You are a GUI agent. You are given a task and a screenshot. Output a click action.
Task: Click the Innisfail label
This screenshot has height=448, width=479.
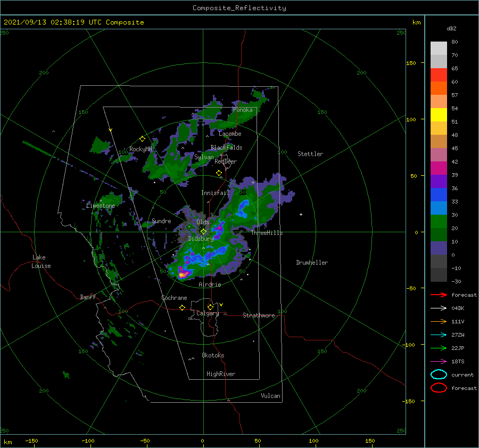[215, 193]
